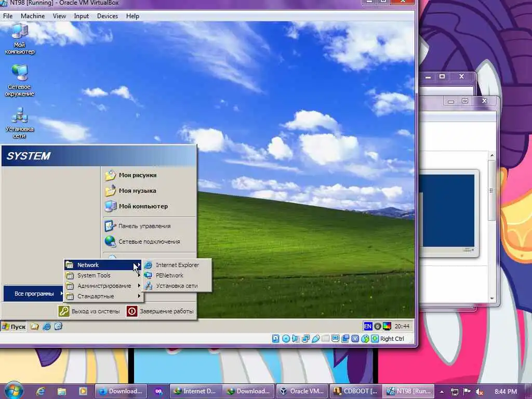Viewport: 532px width, 399px height.
Task: Open the folder icon in quick launch
Action: [x=35, y=326]
